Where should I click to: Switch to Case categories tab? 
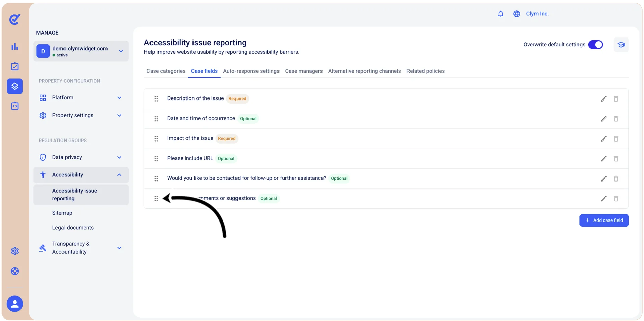[166, 71]
